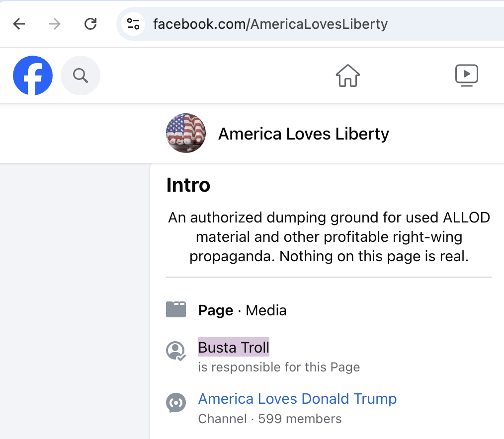
Task: Click the channel broadcast icon
Action: point(175,402)
